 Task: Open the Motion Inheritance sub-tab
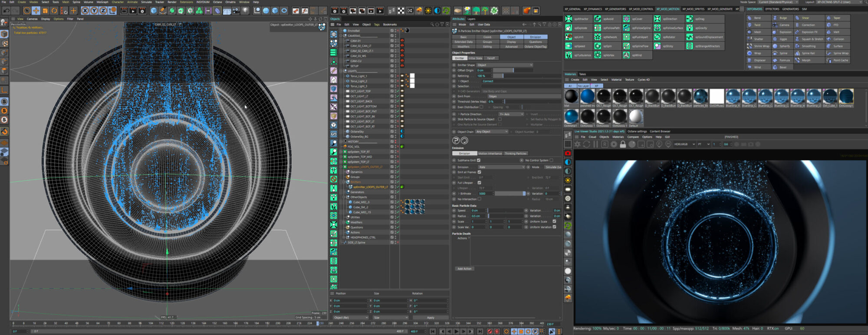[x=490, y=153]
